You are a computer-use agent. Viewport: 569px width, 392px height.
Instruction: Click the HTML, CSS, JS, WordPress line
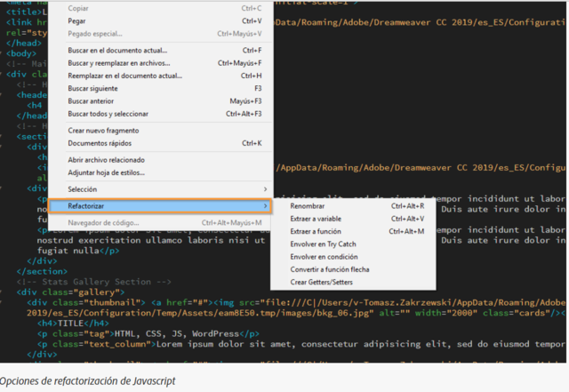148,334
